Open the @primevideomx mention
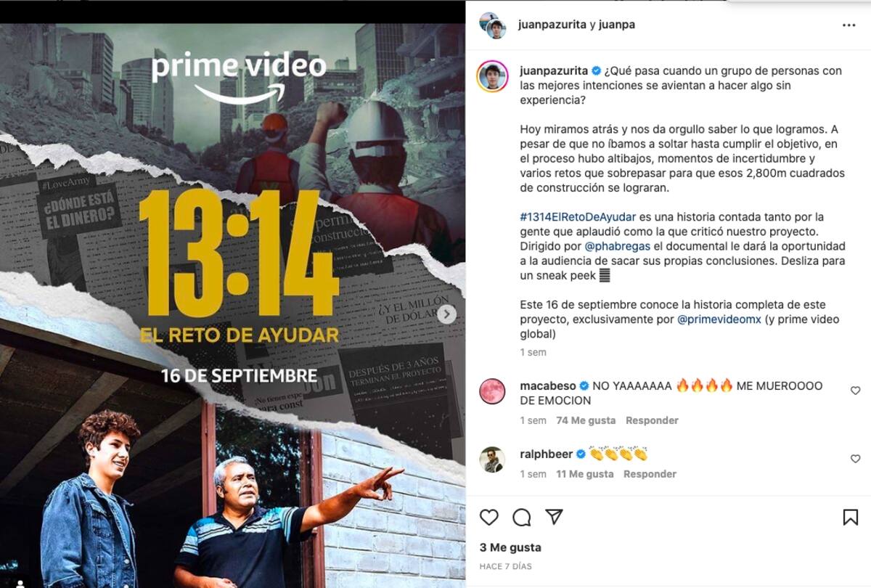The image size is (871, 588). click(719, 319)
